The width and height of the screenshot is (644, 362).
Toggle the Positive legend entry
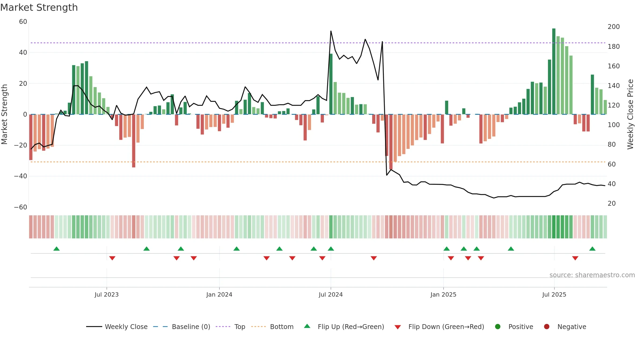click(514, 327)
